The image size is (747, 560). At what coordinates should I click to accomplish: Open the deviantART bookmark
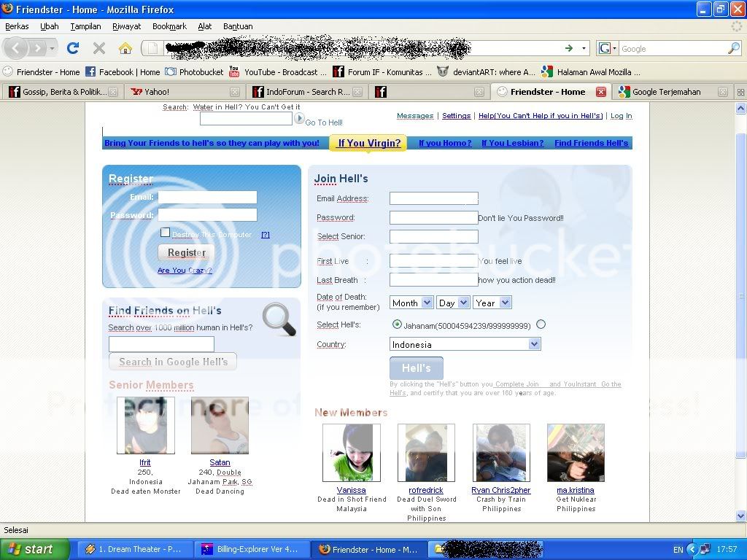487,72
